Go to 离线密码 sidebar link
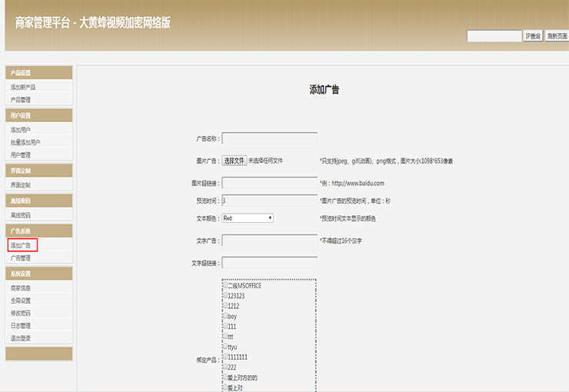This screenshot has width=569, height=392. click(21, 215)
